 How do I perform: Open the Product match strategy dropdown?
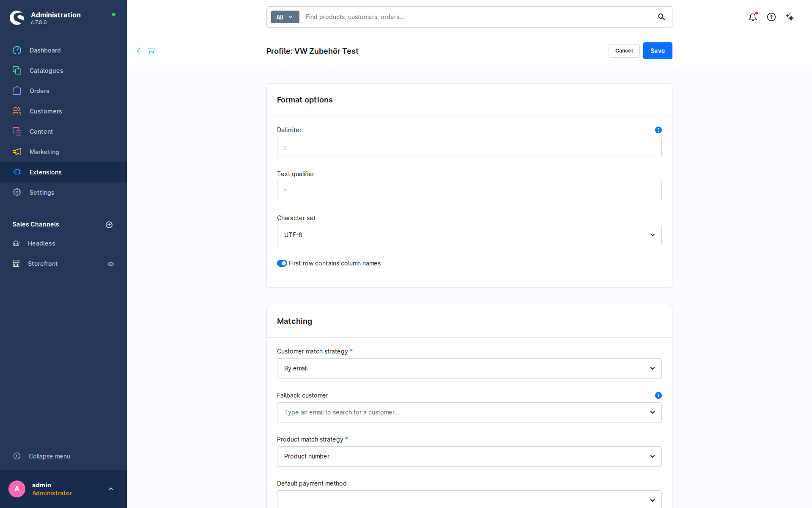coord(469,456)
